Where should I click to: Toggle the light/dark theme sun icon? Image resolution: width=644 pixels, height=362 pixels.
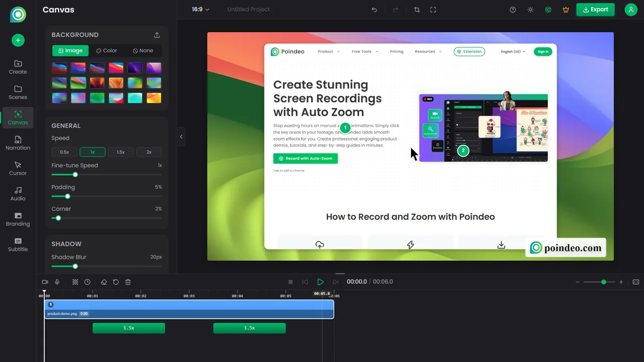530,10
